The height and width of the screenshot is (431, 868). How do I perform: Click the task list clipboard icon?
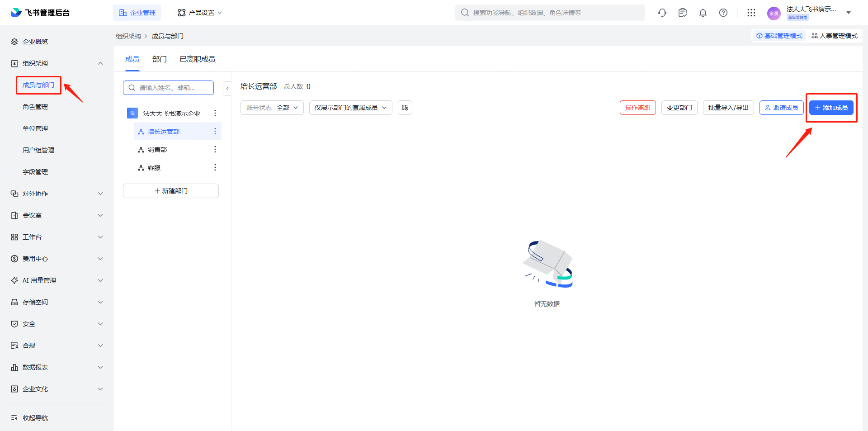click(x=683, y=13)
